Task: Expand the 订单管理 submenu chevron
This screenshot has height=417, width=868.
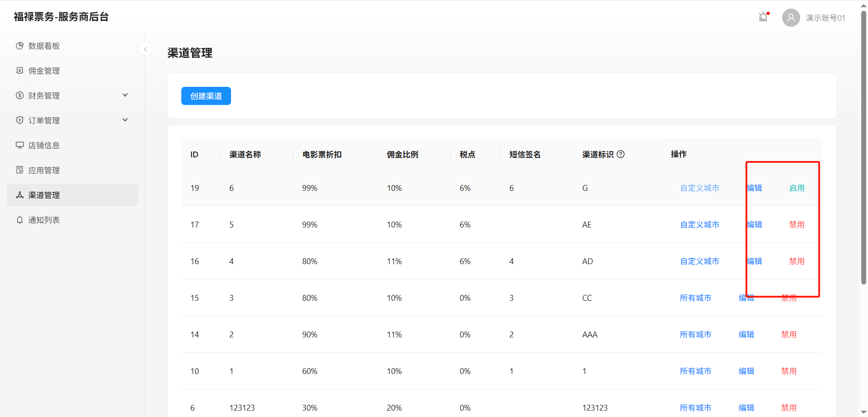Action: tap(125, 120)
